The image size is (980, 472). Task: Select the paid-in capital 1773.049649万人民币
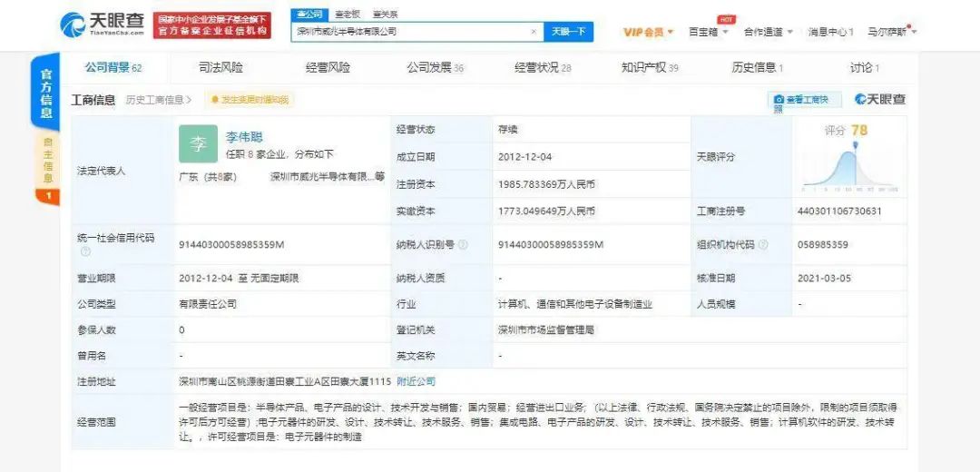click(x=546, y=211)
